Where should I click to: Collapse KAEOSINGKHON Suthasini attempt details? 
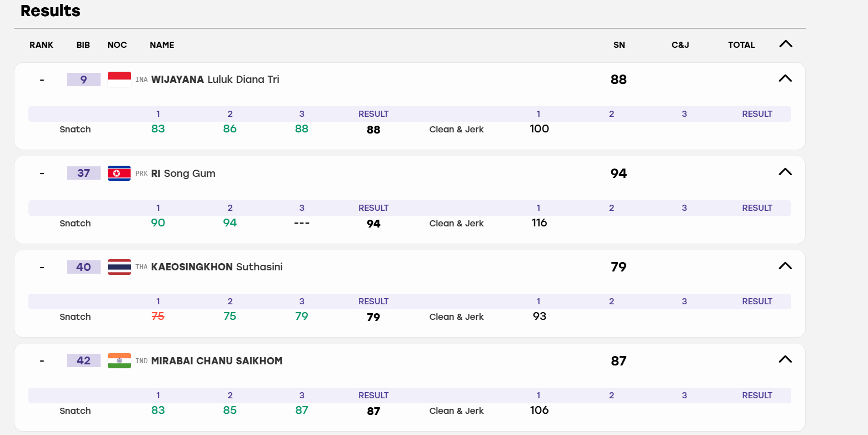pos(785,266)
